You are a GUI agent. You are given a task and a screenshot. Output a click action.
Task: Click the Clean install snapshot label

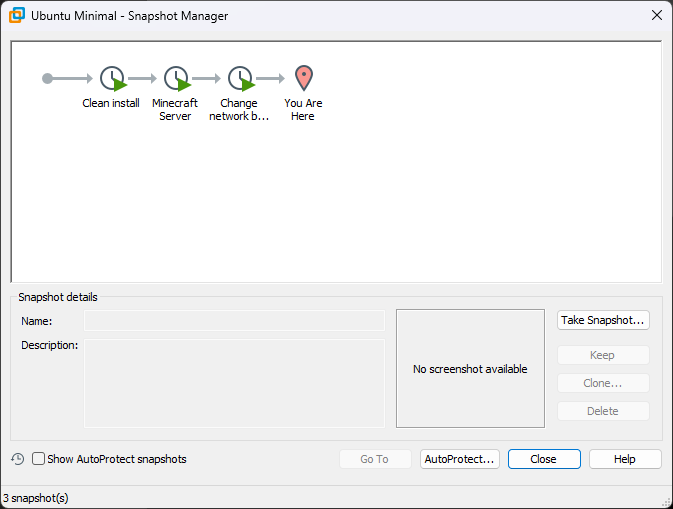[x=111, y=103]
